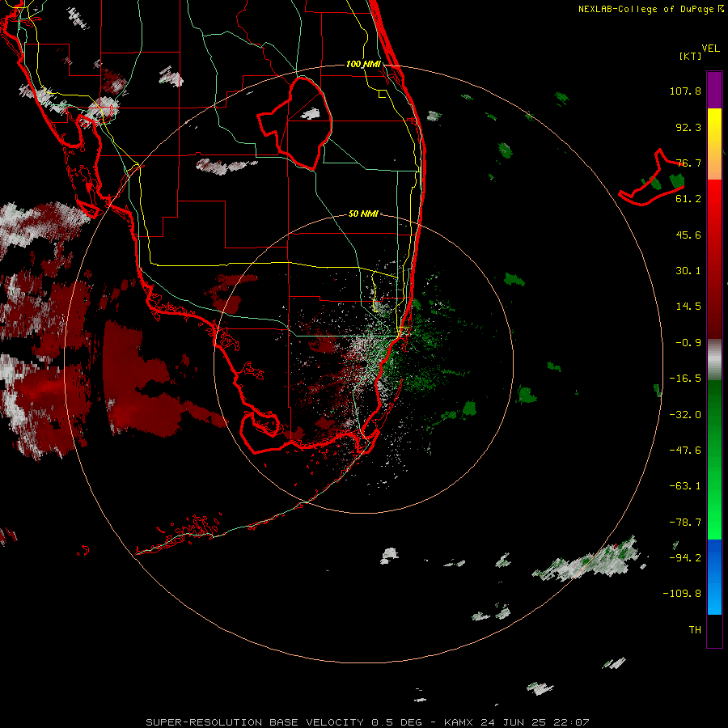Click the -0.9 velocity scale value
This screenshot has height=728, width=728.
[x=688, y=343]
